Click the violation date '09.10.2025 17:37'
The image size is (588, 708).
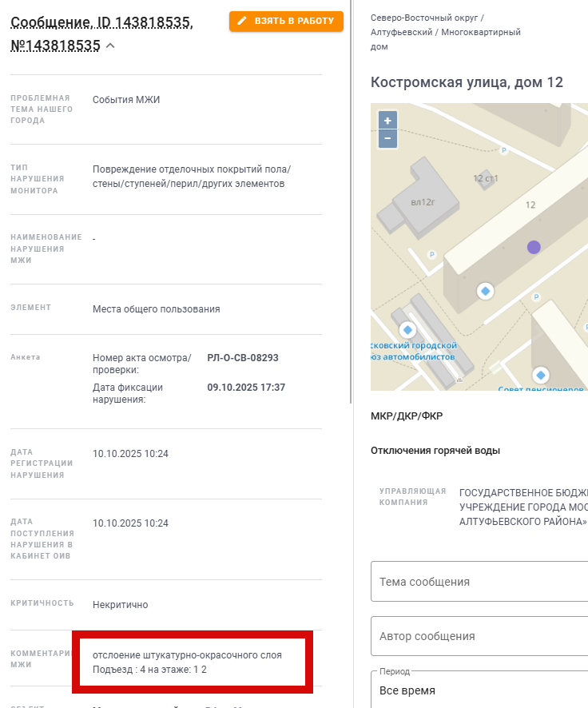click(x=246, y=388)
